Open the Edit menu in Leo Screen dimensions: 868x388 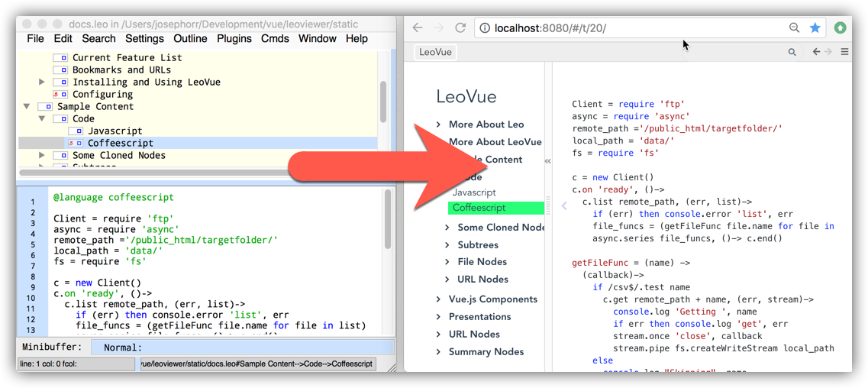coord(63,39)
